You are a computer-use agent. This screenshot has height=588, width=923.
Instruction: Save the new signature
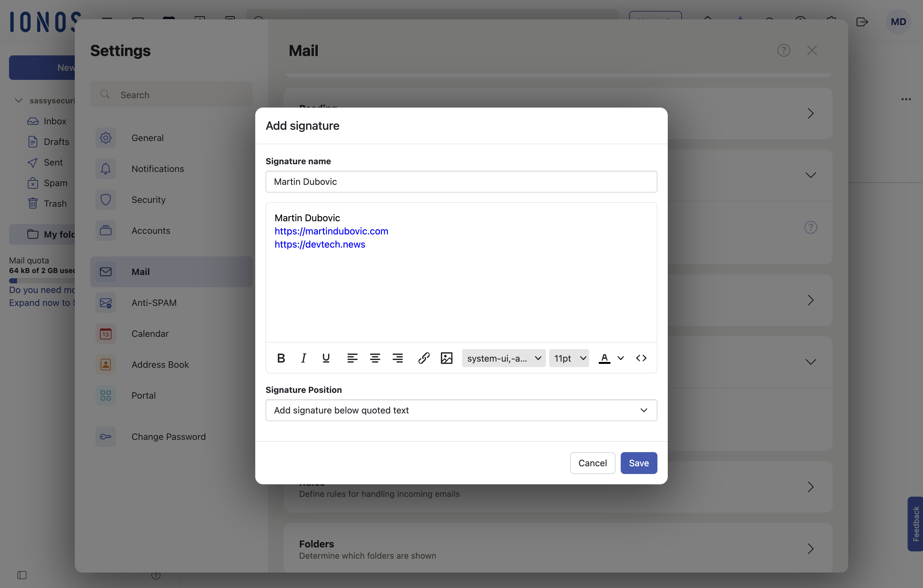(638, 463)
